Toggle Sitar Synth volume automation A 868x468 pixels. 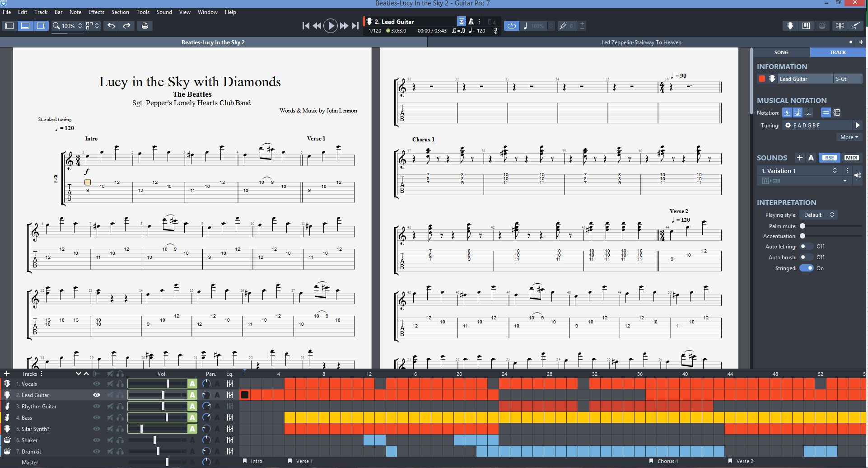point(193,429)
